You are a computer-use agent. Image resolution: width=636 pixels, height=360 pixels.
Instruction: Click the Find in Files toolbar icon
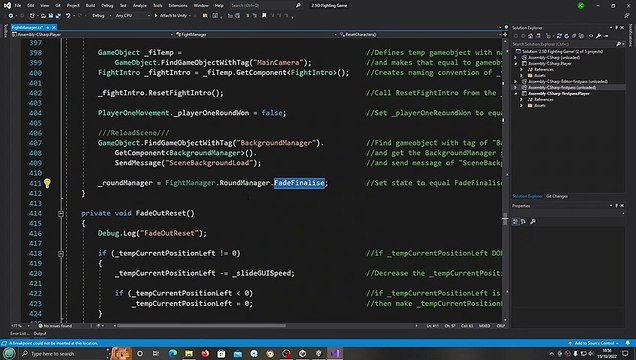point(205,15)
